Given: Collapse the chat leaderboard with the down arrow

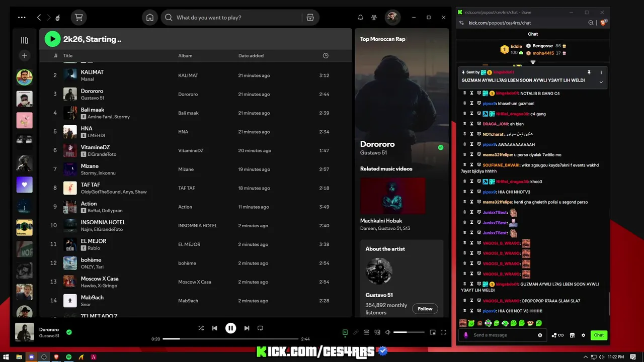Looking at the screenshot, I should pos(533,62).
